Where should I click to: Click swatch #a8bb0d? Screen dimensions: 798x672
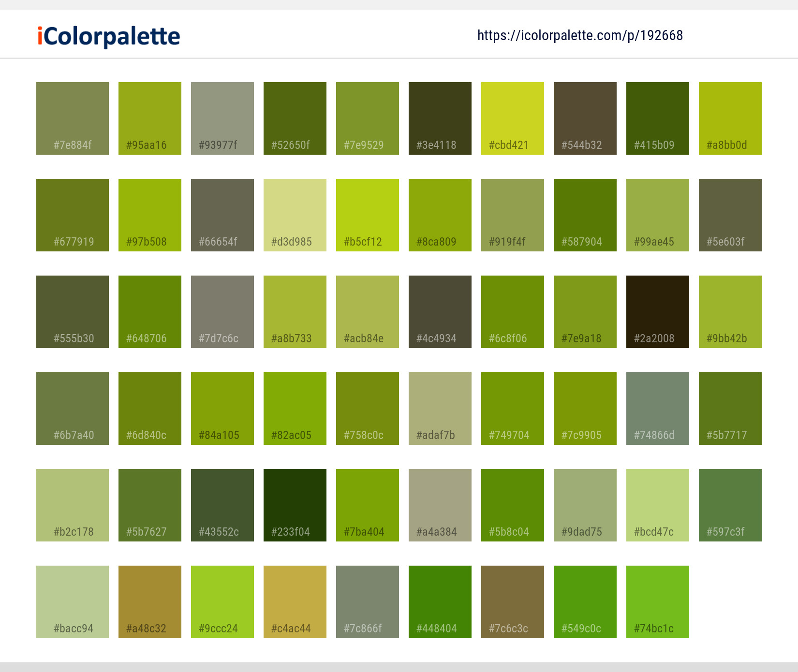pyautogui.click(x=730, y=118)
